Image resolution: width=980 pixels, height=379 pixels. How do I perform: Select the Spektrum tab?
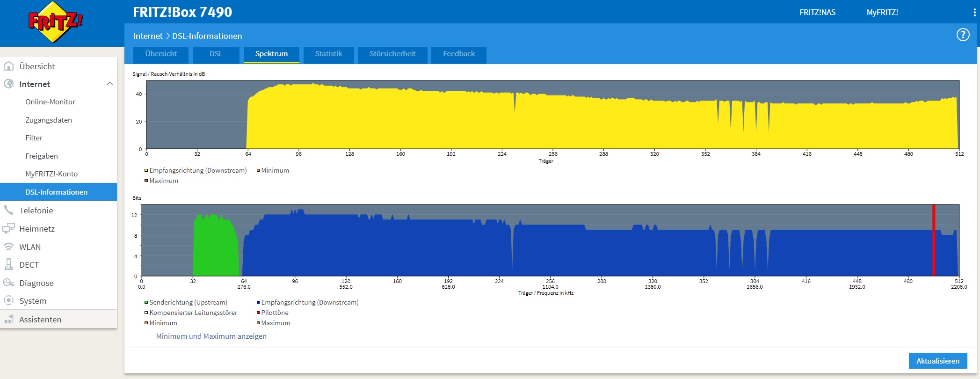coord(271,54)
